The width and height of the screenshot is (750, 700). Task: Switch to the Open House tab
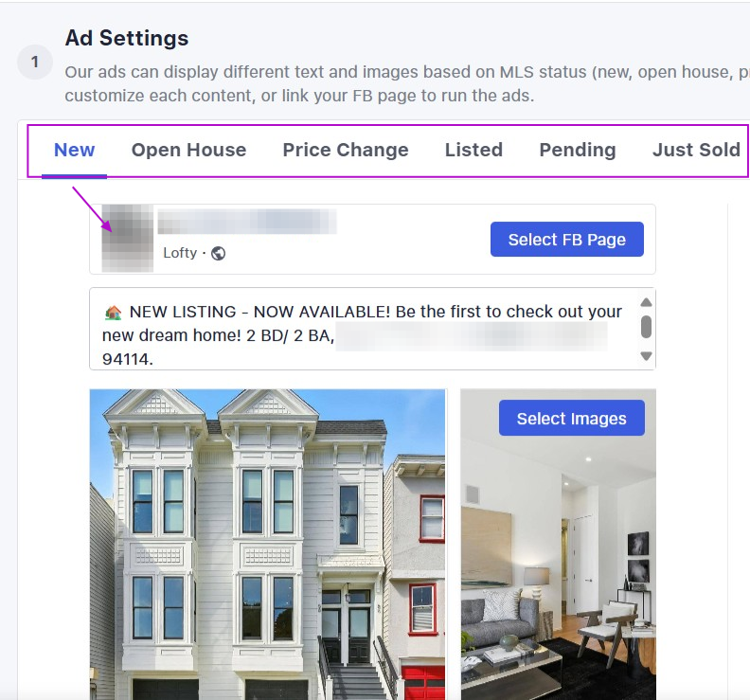click(x=189, y=151)
